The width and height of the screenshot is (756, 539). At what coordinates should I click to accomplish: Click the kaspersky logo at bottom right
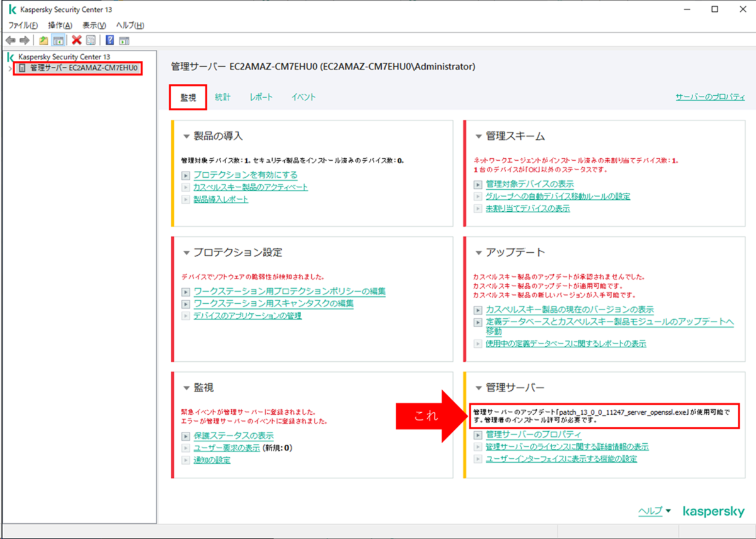[x=713, y=512]
